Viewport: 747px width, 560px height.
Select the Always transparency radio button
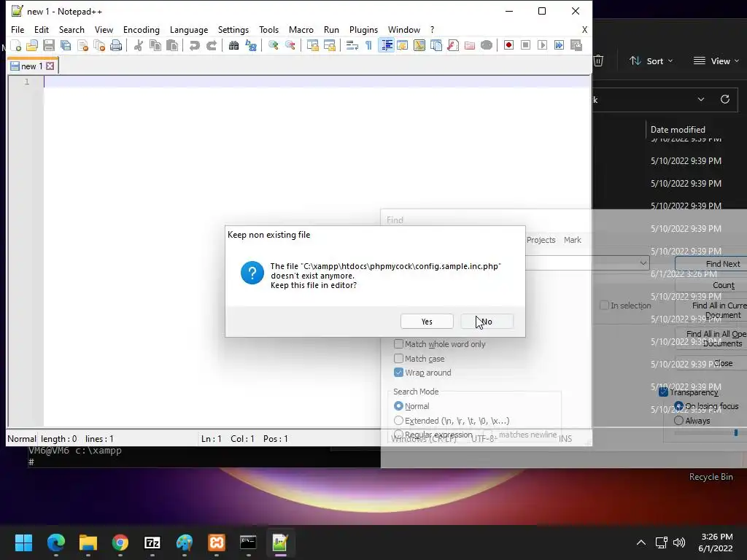[x=679, y=421]
